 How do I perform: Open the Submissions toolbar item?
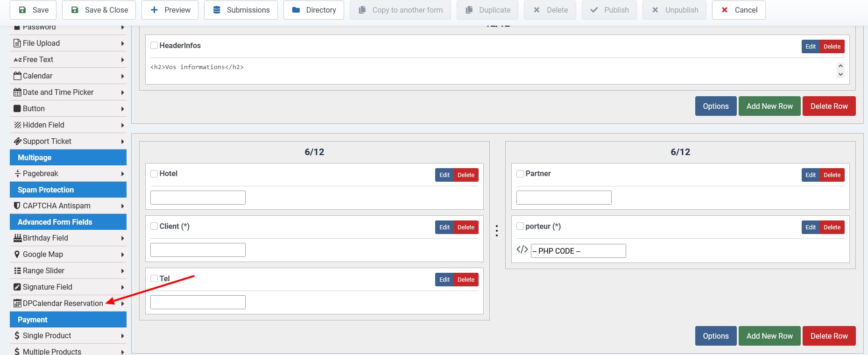pyautogui.click(x=241, y=10)
